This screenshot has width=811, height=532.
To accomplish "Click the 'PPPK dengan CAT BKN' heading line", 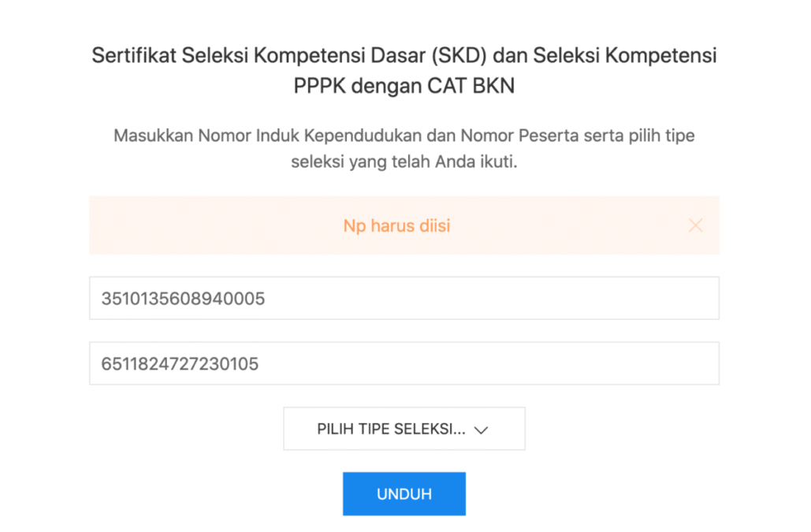I will pyautogui.click(x=404, y=85).
